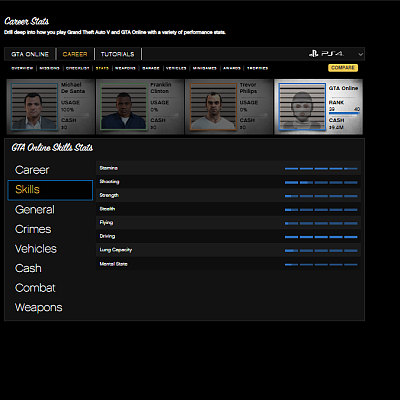Open Crimes stats category
Screen dimensions: 400x400
33,229
